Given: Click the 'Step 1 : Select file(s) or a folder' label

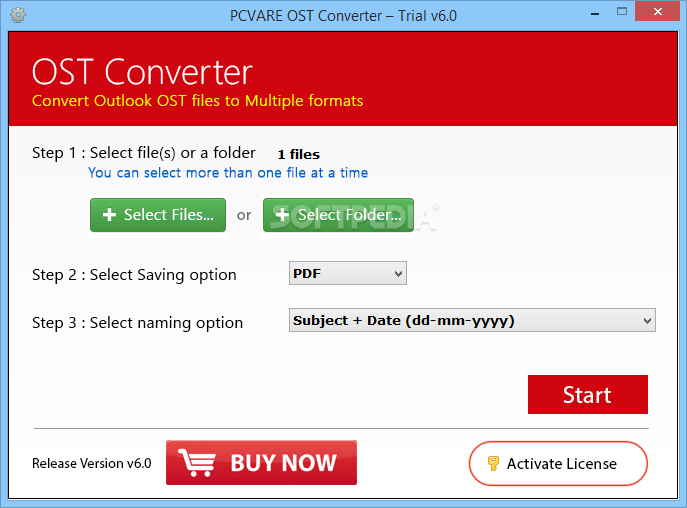Looking at the screenshot, I should click(144, 153).
